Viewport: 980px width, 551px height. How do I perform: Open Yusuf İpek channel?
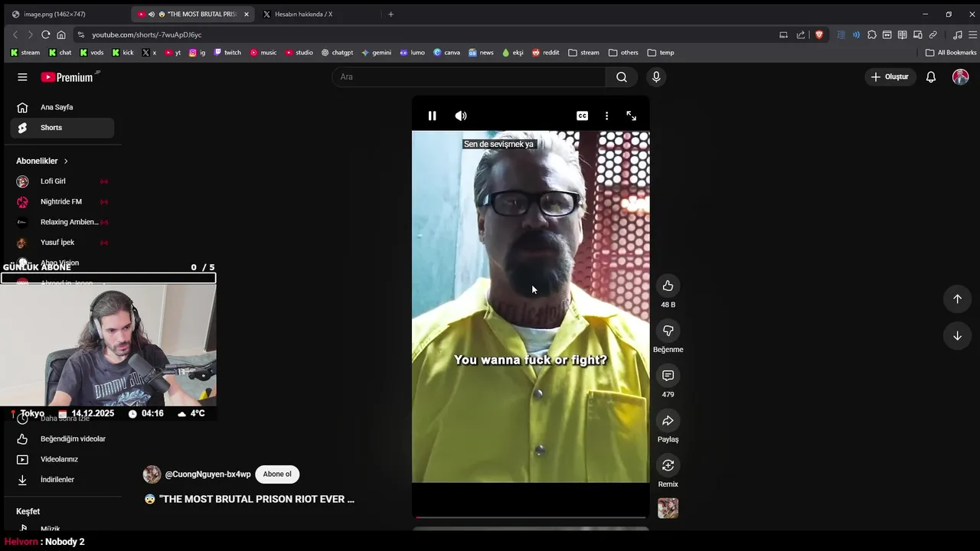click(x=62, y=243)
